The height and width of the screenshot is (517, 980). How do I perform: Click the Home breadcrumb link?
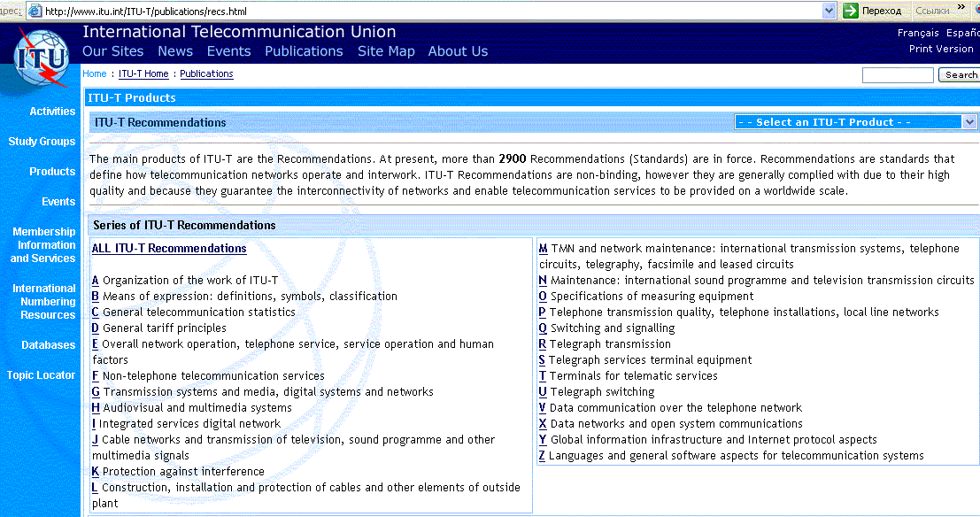coord(95,73)
